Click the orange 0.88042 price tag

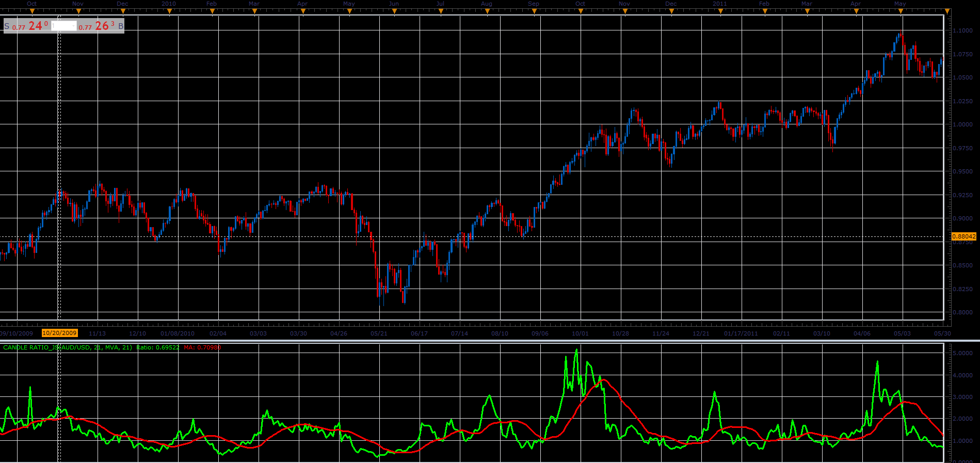(963, 236)
